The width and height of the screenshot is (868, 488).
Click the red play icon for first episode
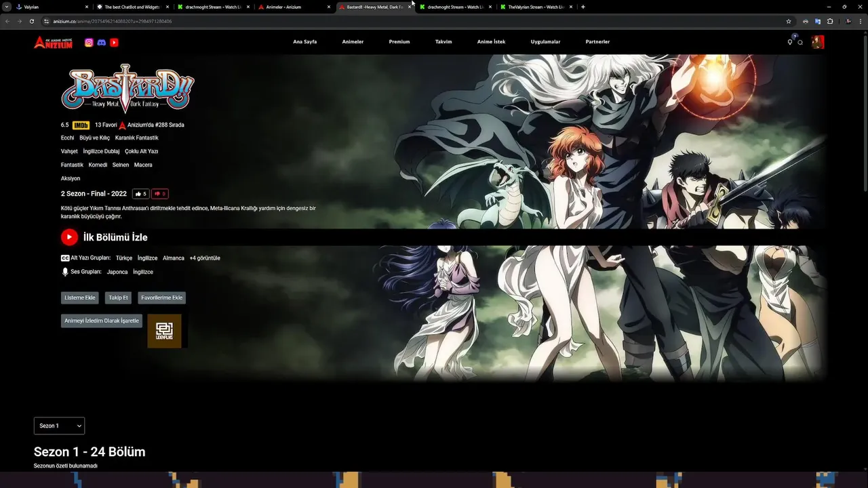point(69,237)
